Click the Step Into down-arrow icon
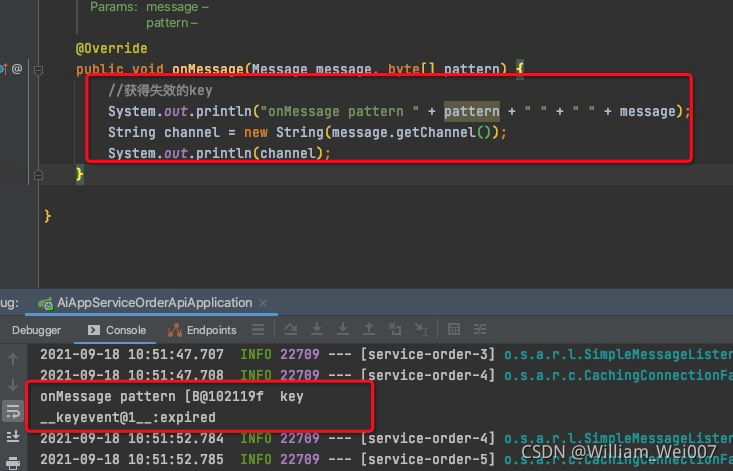 tap(317, 329)
